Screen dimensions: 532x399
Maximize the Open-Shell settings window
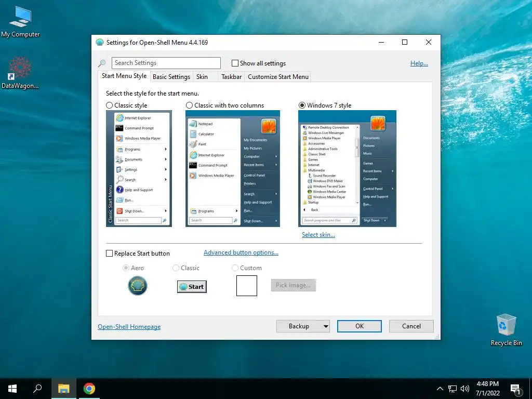tap(405, 43)
